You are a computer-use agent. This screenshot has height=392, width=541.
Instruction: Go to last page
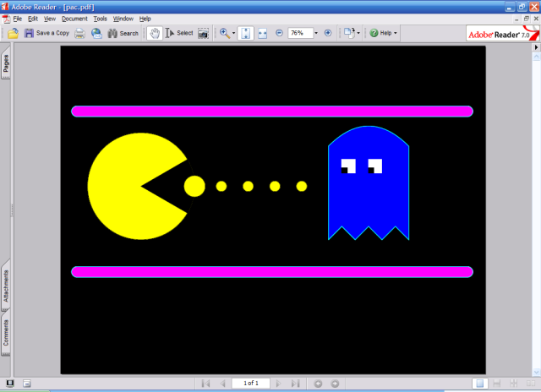pyautogui.click(x=295, y=384)
